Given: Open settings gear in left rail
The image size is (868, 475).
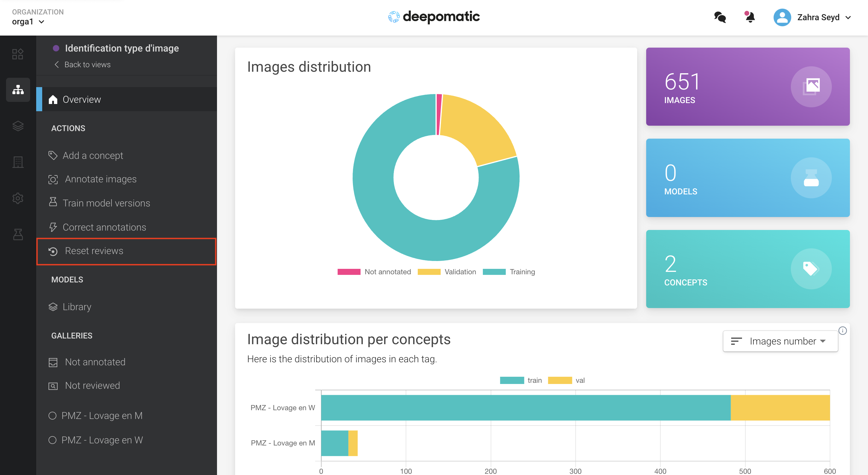Looking at the screenshot, I should point(18,198).
